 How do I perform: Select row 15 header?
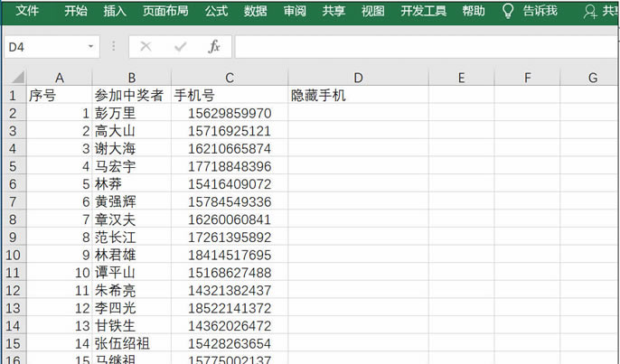point(13,343)
